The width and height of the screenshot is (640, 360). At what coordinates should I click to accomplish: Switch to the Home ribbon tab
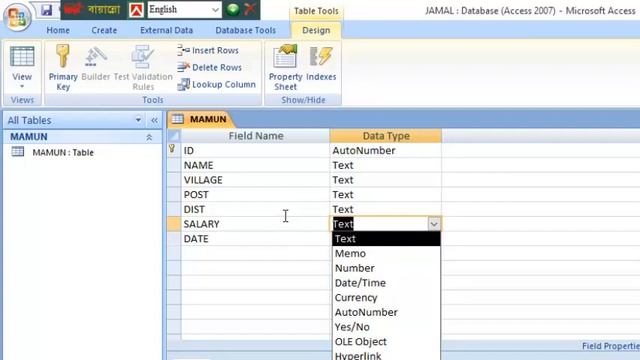coord(58,30)
